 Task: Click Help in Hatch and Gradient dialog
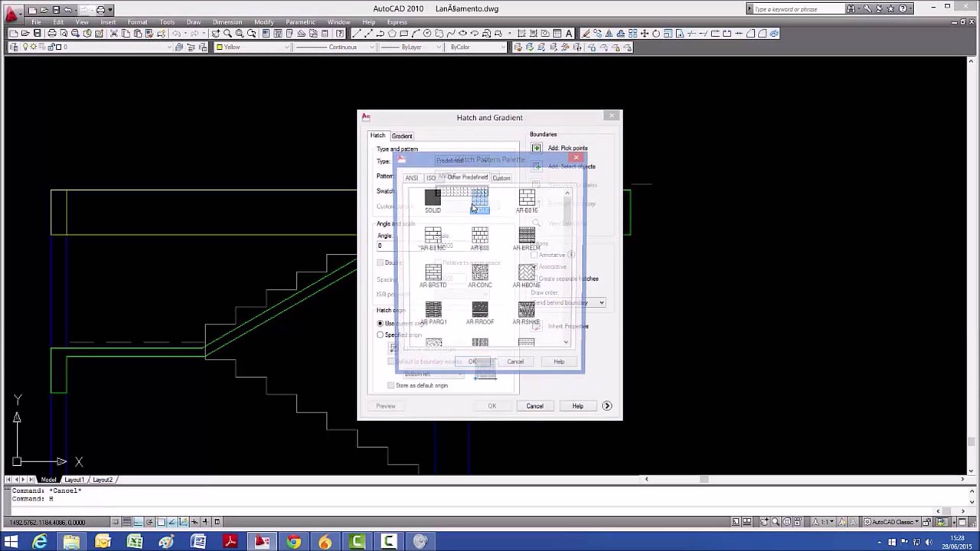click(x=577, y=406)
